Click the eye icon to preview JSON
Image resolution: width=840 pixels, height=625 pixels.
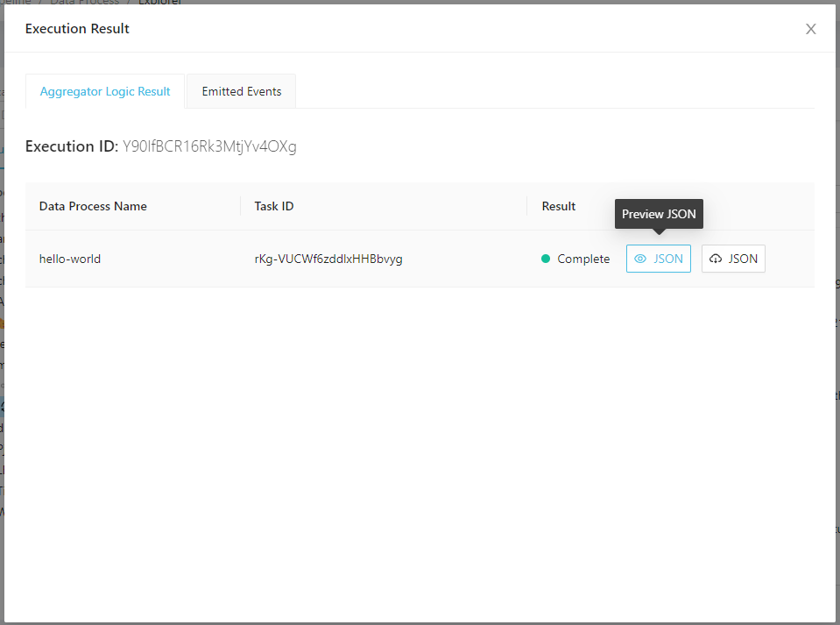pos(640,259)
